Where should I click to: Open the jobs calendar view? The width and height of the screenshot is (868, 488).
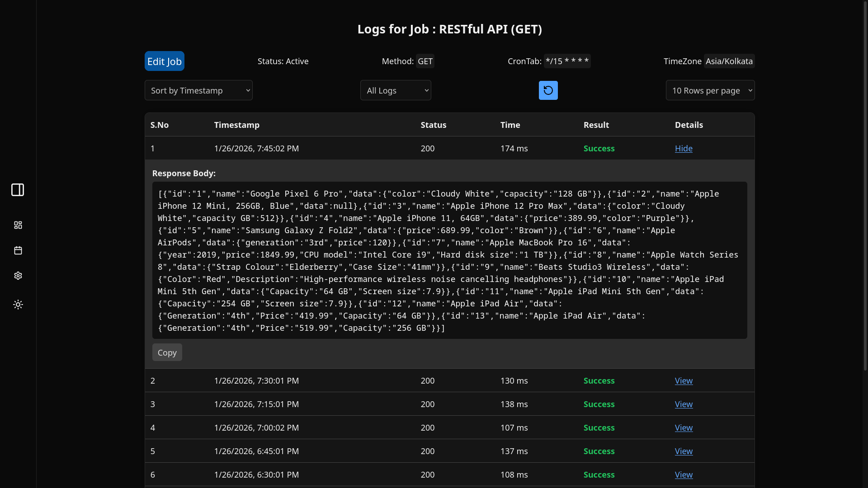click(18, 251)
